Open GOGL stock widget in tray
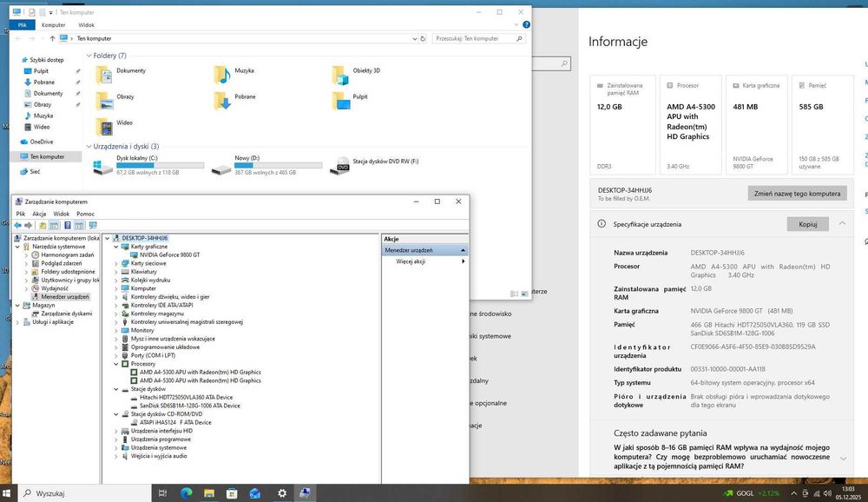Image resolution: width=868 pixels, height=502 pixels. [x=752, y=493]
